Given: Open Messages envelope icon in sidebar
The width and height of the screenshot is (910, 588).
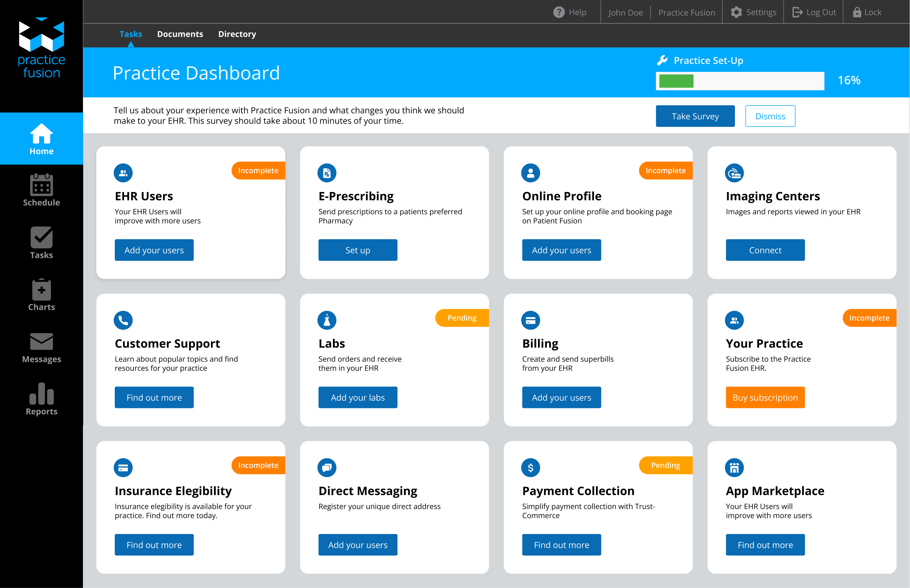Looking at the screenshot, I should coord(41,341).
